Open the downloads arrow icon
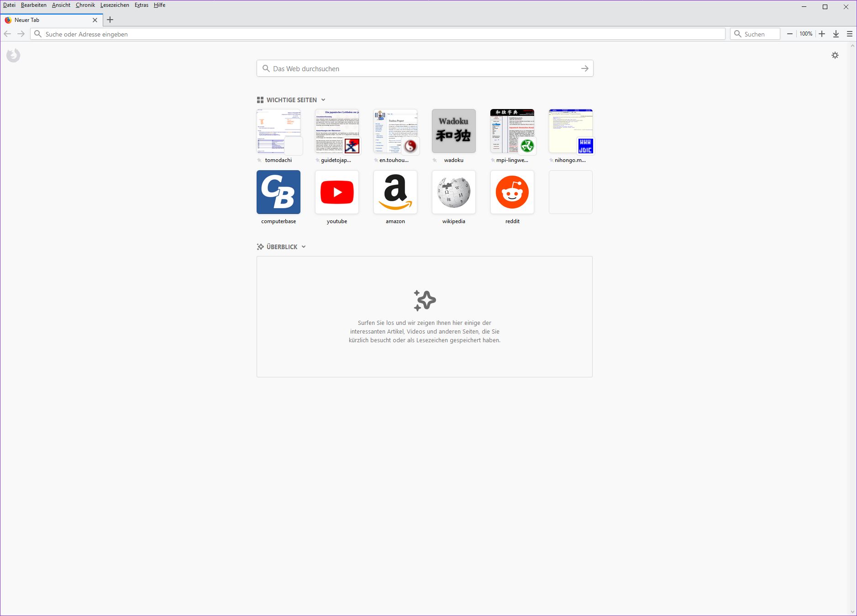The width and height of the screenshot is (857, 616). [836, 34]
